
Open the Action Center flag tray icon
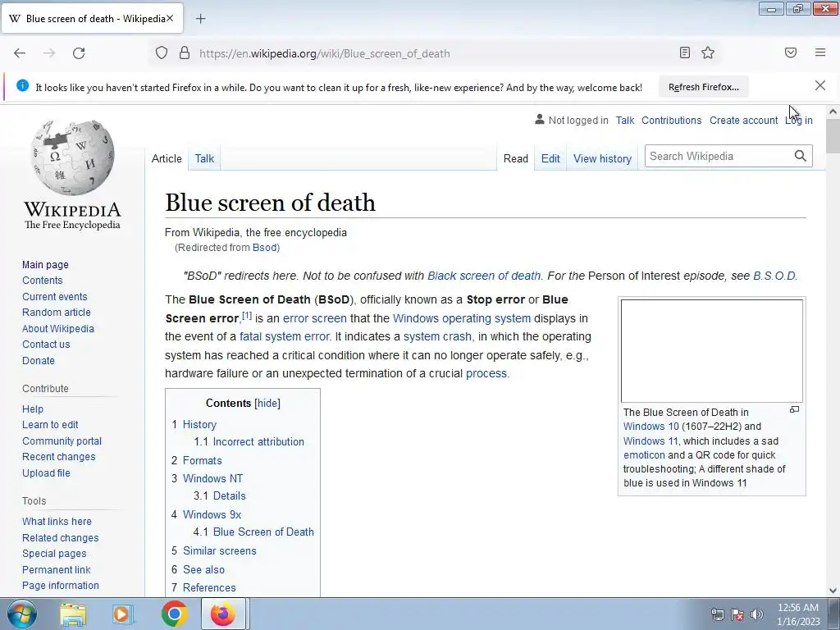[x=737, y=614]
